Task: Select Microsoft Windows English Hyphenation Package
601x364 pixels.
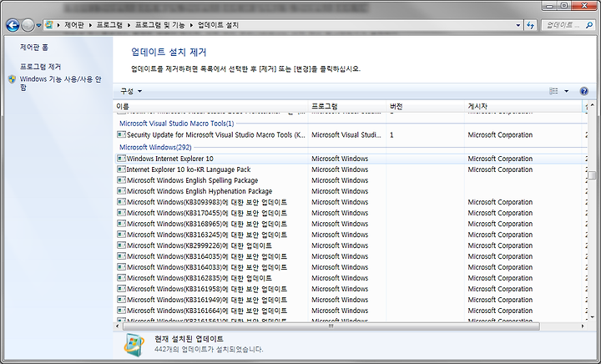Action: (351, 191)
